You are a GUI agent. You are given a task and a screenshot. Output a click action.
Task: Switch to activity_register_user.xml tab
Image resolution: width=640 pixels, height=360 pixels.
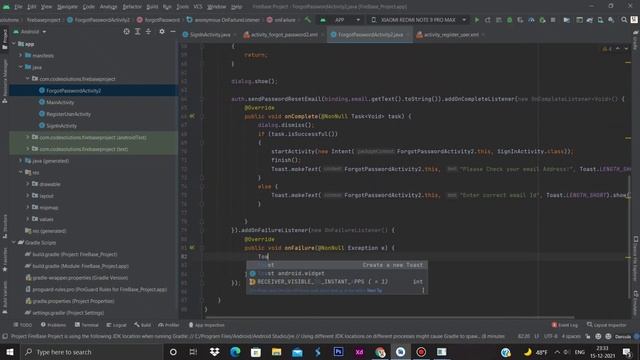coord(450,35)
